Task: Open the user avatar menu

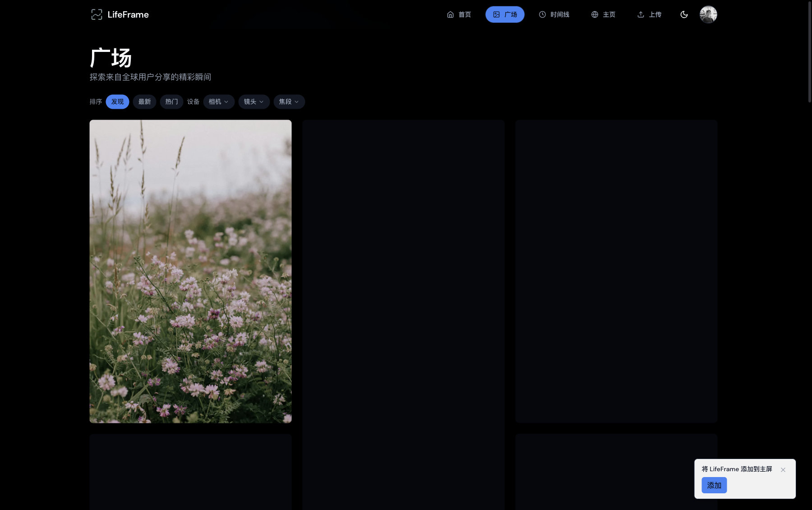Action: [x=708, y=14]
